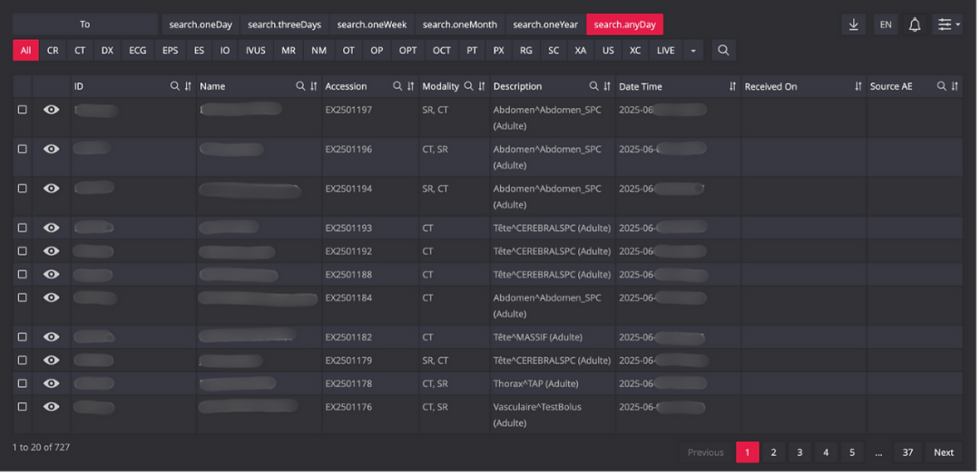Go to the Next page

coord(944,452)
